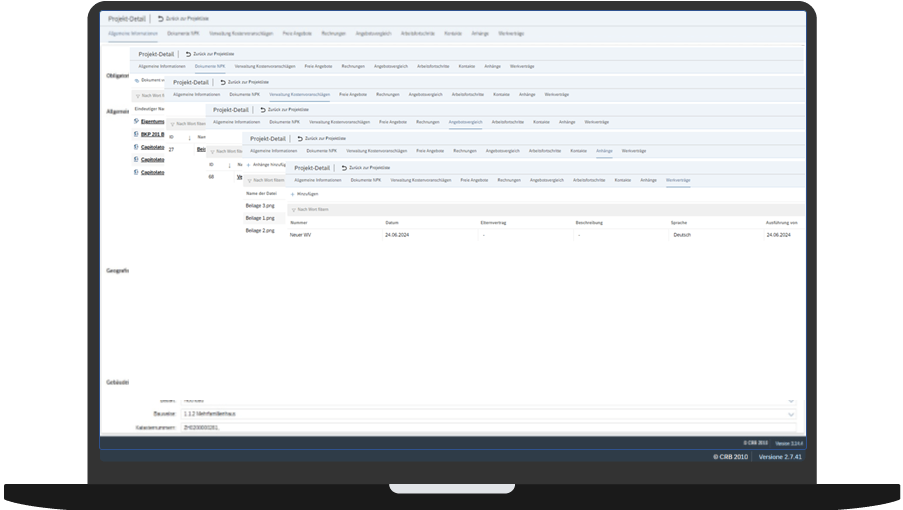903x510 pixels.
Task: Click the document icon beside the Eigentums link
Action: (x=136, y=120)
